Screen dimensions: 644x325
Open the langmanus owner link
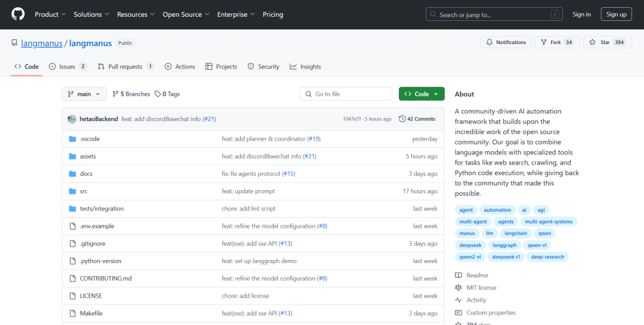pyautogui.click(x=42, y=43)
